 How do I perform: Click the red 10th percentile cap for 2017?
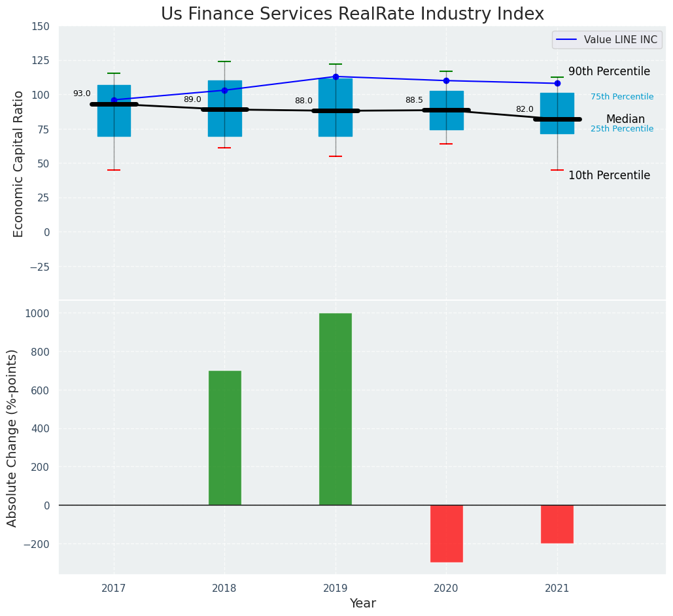pos(114,170)
